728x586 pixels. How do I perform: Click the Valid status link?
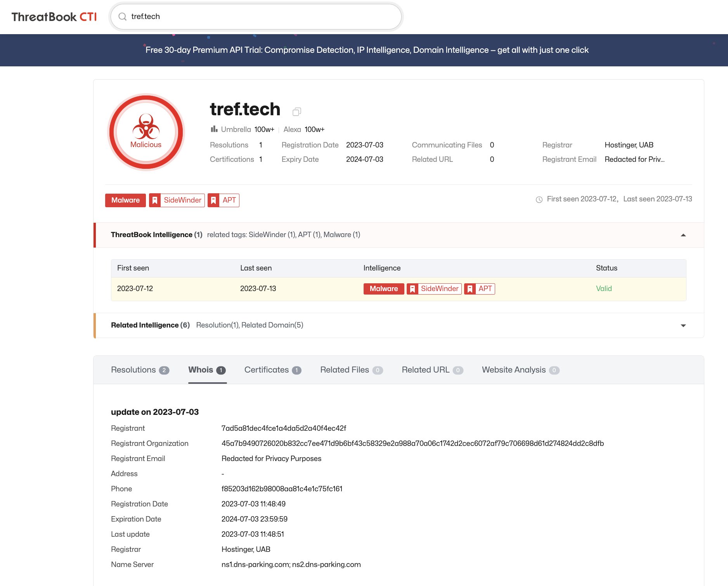(x=604, y=288)
